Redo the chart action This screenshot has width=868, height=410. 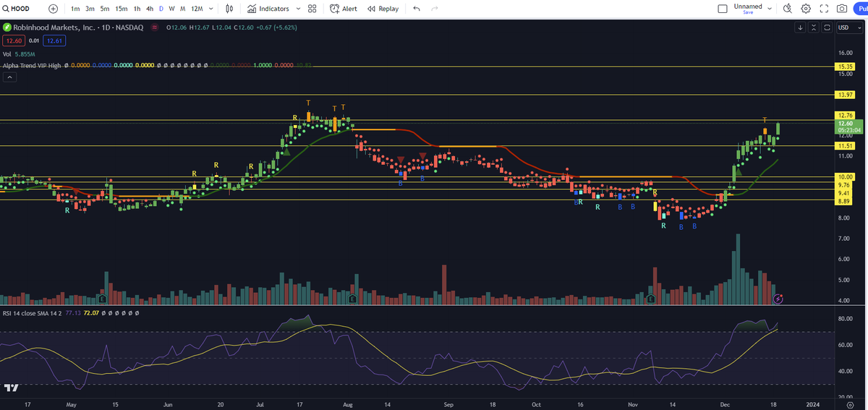tap(435, 9)
